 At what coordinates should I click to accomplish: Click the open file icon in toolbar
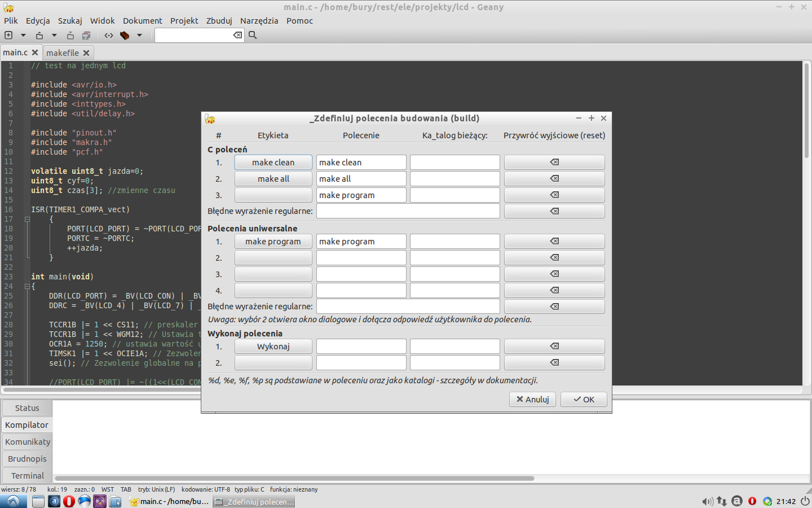(x=39, y=35)
